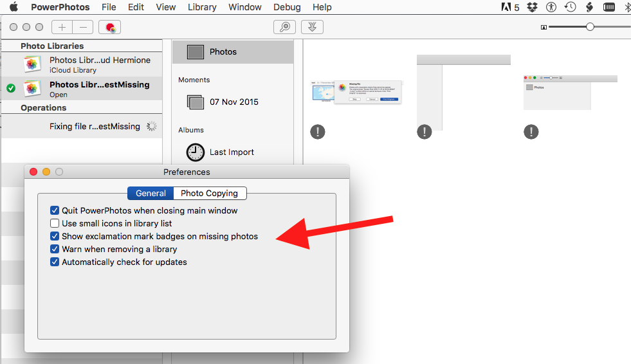Open the first photo thumbnail with dialog
This screenshot has height=364, width=631.
pos(356,92)
